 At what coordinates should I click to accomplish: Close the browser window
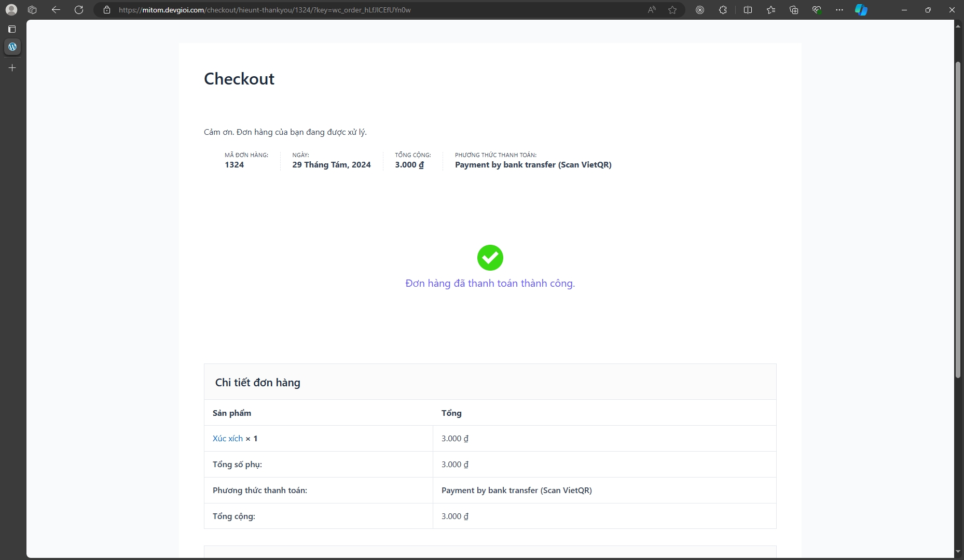[x=952, y=10]
